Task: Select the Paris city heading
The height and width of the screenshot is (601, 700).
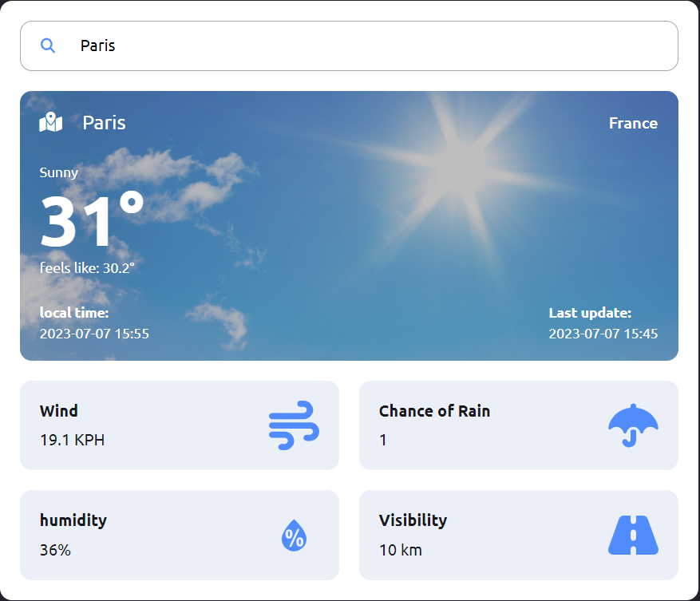Action: click(104, 123)
